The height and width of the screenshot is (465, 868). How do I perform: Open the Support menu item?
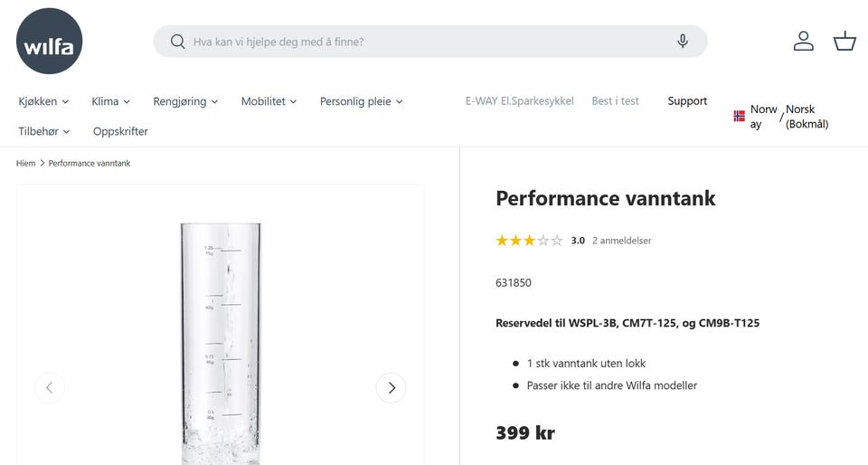pyautogui.click(x=687, y=101)
